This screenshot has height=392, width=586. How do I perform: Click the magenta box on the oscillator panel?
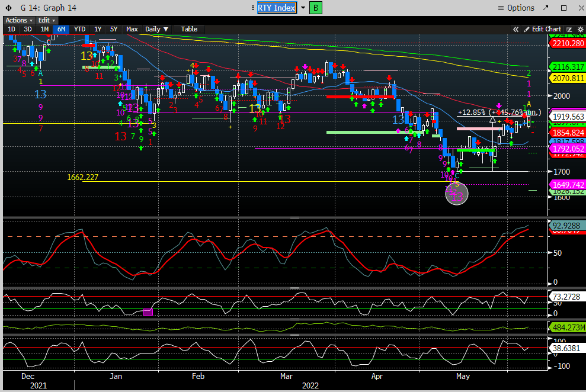pyautogui.click(x=148, y=312)
